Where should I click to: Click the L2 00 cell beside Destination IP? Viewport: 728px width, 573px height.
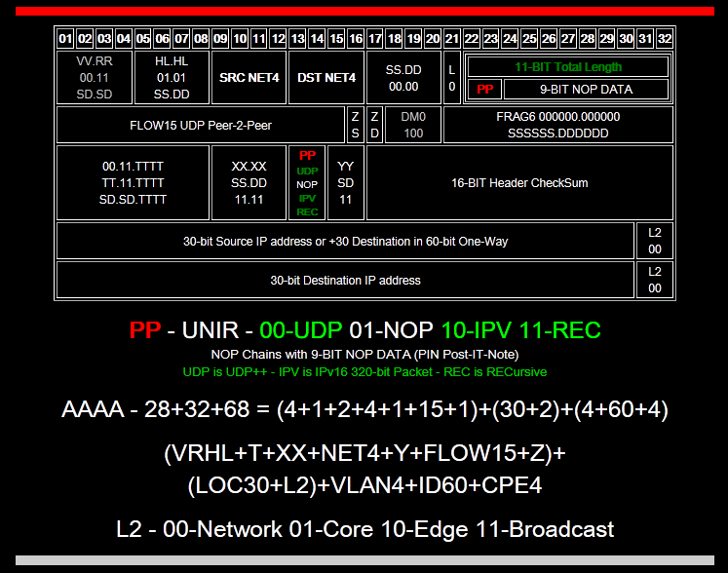(655, 280)
